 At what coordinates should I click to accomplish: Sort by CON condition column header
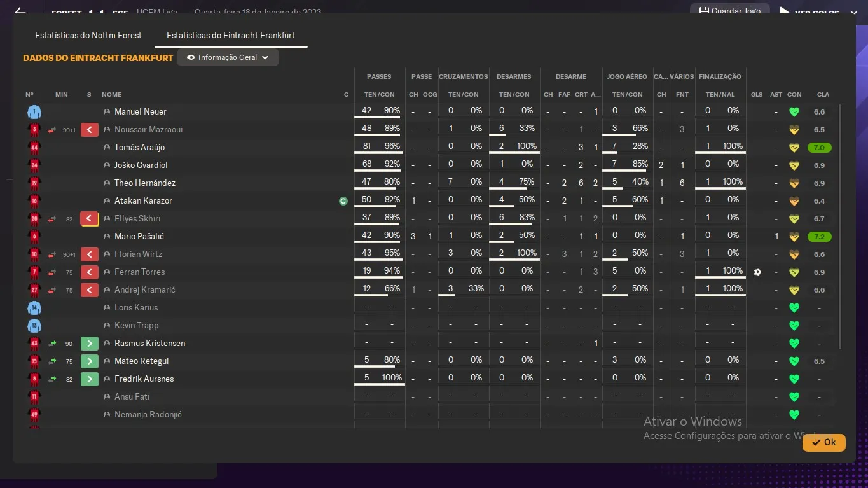pos(794,95)
